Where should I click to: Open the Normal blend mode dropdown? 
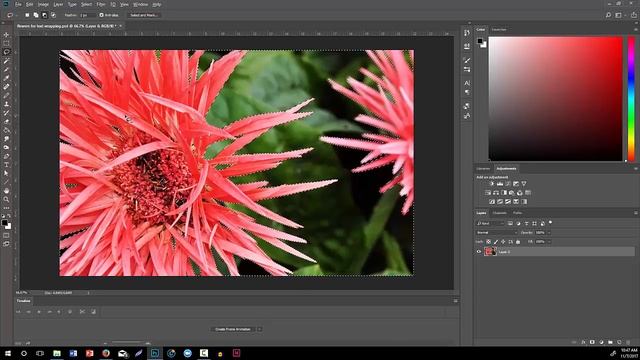(496, 232)
